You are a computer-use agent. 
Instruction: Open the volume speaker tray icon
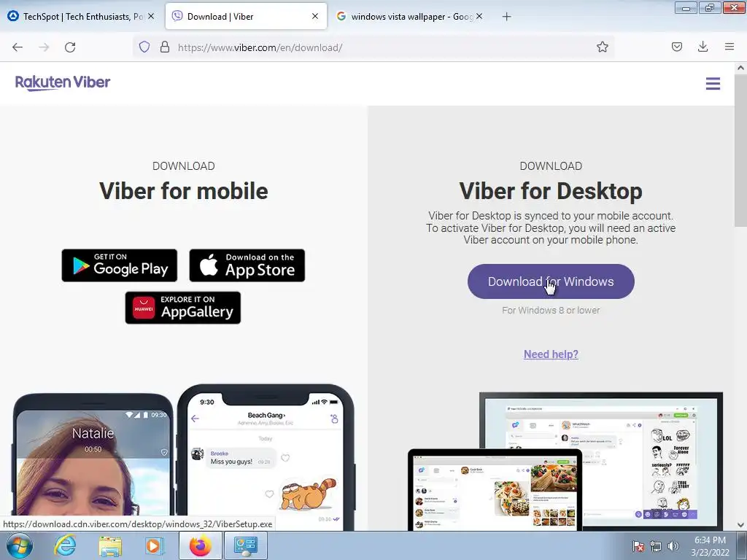click(x=673, y=546)
